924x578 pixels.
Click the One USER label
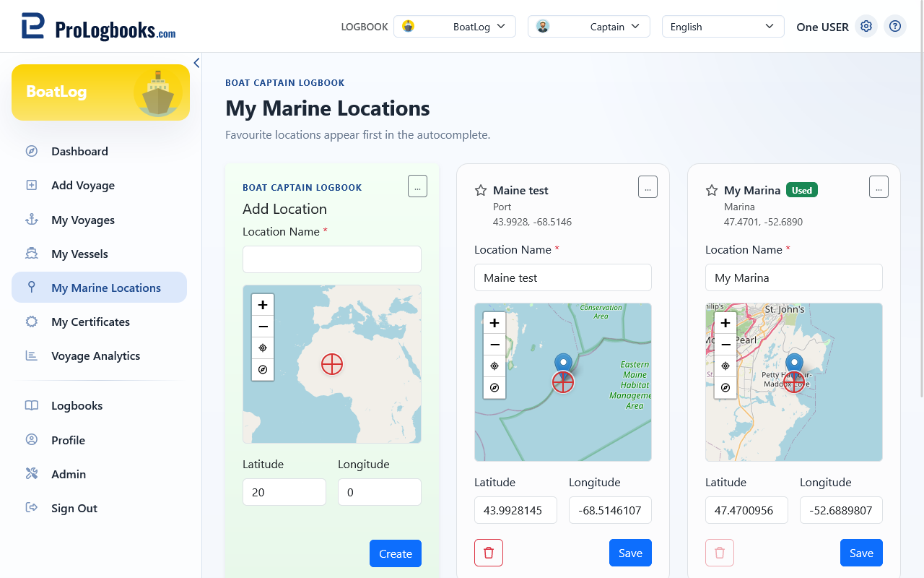click(822, 27)
